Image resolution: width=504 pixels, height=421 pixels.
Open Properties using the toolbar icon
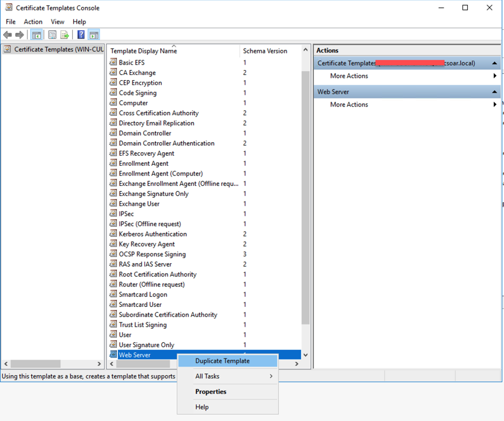51,34
